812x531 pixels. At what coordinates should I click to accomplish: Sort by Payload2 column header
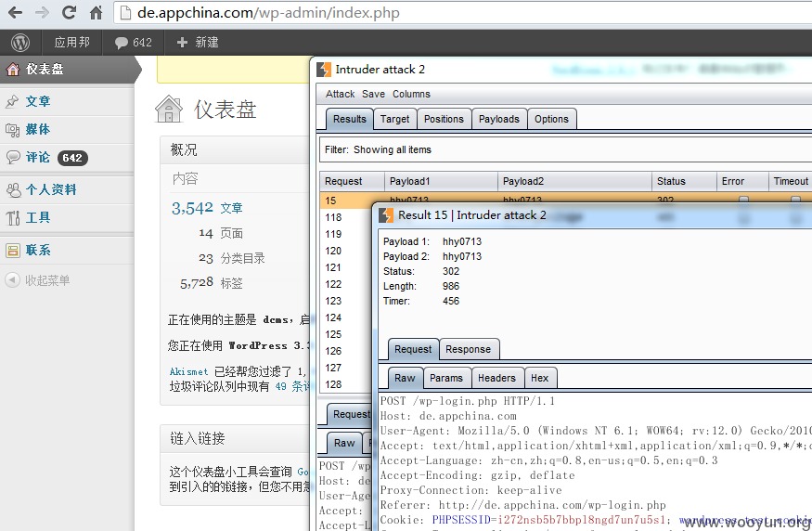click(x=574, y=181)
